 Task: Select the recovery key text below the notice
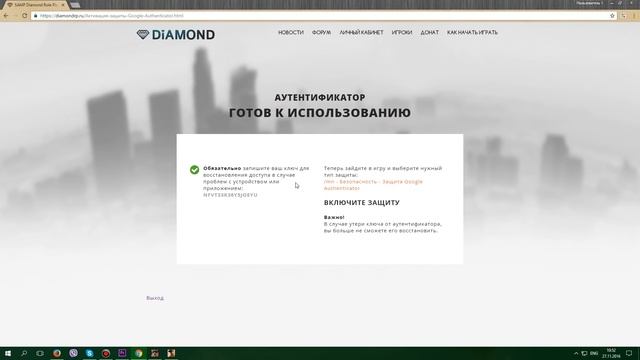[230, 195]
